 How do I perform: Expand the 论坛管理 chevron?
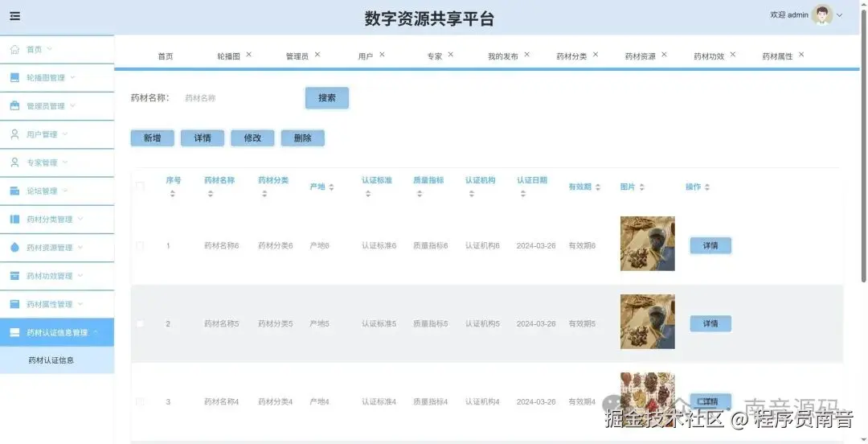pyautogui.click(x=64, y=190)
